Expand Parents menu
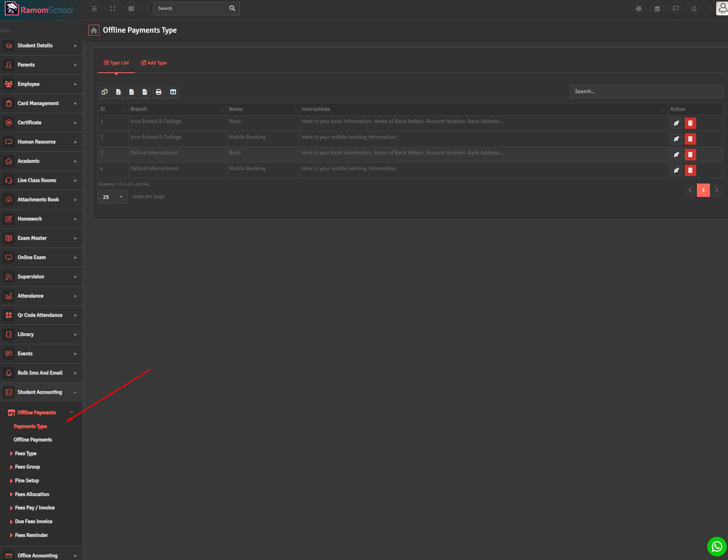This screenshot has height=560, width=728. [x=41, y=65]
